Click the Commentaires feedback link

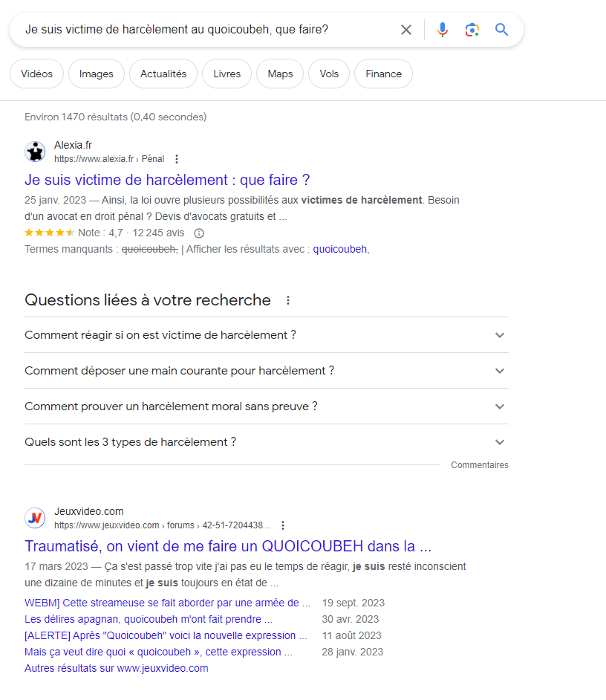[480, 465]
